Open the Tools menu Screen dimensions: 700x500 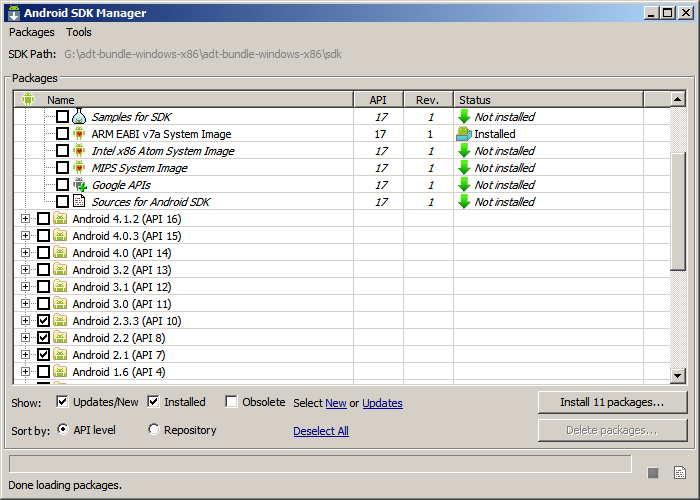point(79,32)
